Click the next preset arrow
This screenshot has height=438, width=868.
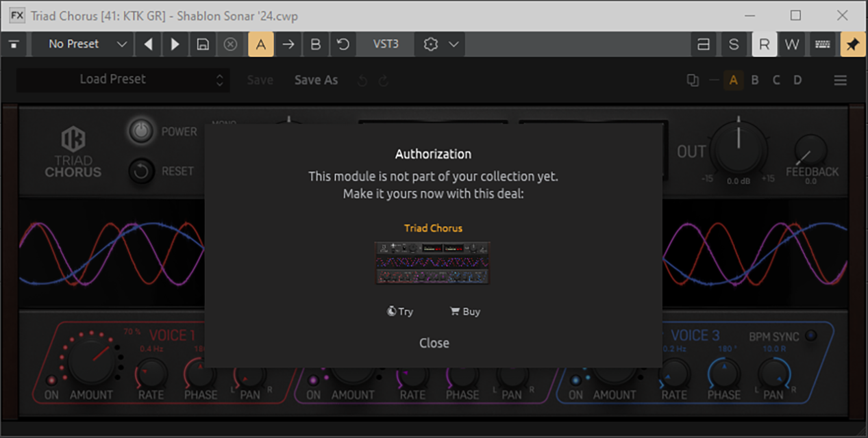click(x=175, y=44)
